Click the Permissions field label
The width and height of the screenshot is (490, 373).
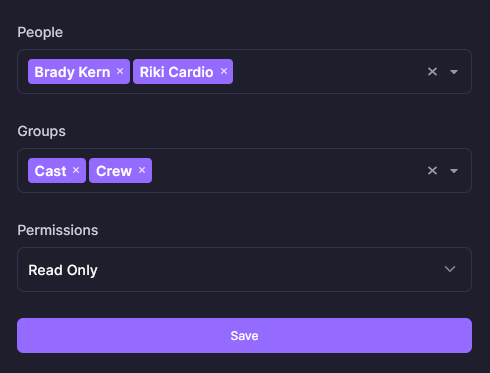[58, 230]
